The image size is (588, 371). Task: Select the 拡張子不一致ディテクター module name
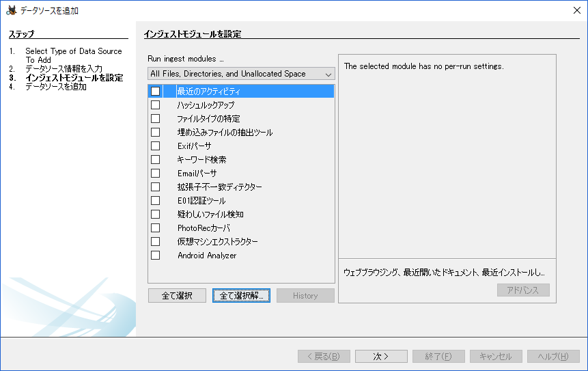tap(220, 187)
